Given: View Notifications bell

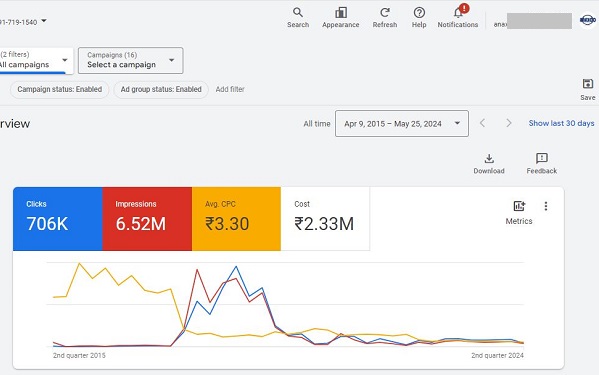Looking at the screenshot, I should [x=458, y=17].
